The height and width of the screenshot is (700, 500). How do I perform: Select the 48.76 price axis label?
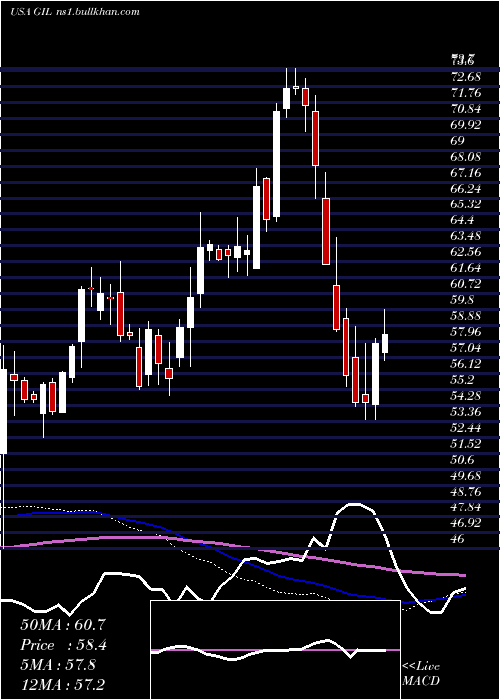pyautogui.click(x=466, y=492)
